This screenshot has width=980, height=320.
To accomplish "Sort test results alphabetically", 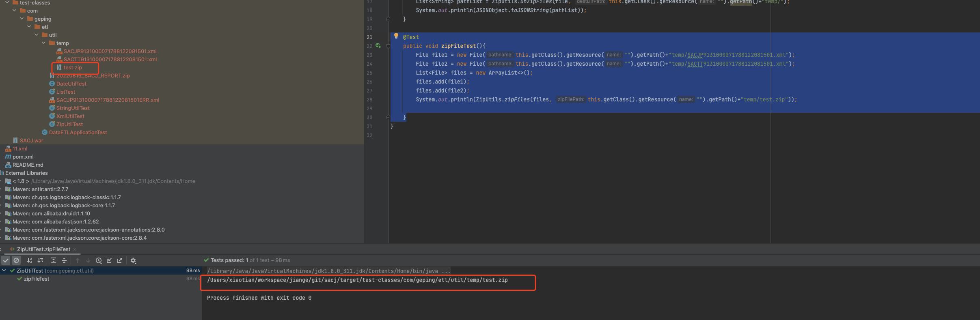I will click(30, 260).
